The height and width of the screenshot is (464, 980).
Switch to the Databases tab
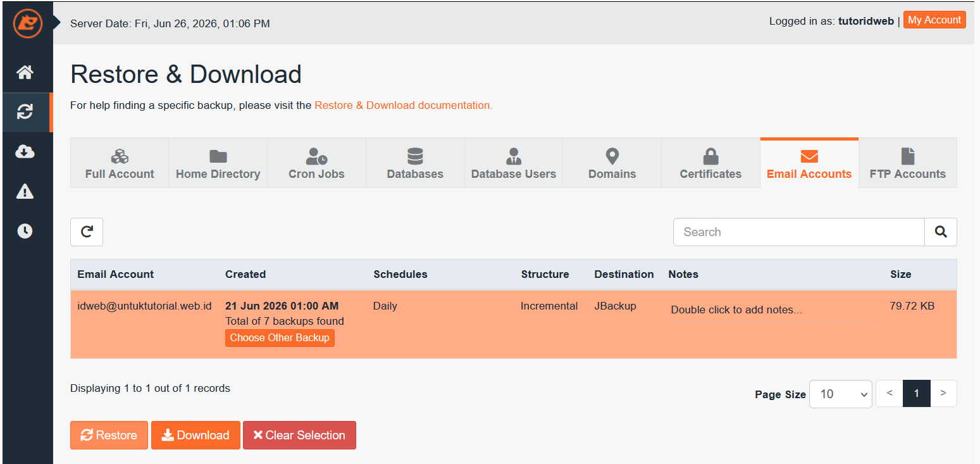tap(415, 163)
